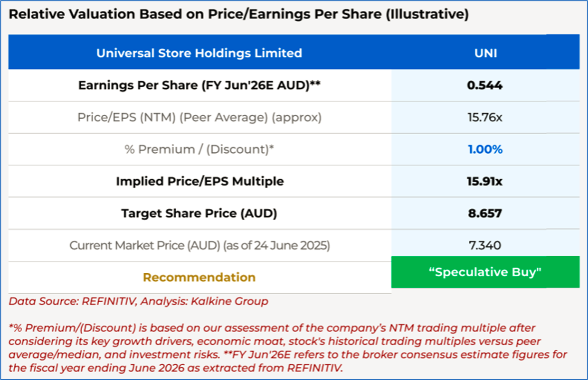This screenshot has width=588, height=380.
Task: Click the blue 1.00% premium value
Action: pos(485,149)
